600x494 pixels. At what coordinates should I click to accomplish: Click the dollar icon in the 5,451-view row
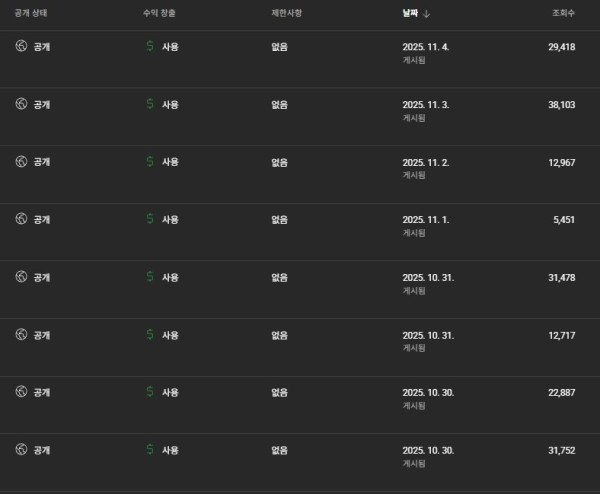(150, 219)
